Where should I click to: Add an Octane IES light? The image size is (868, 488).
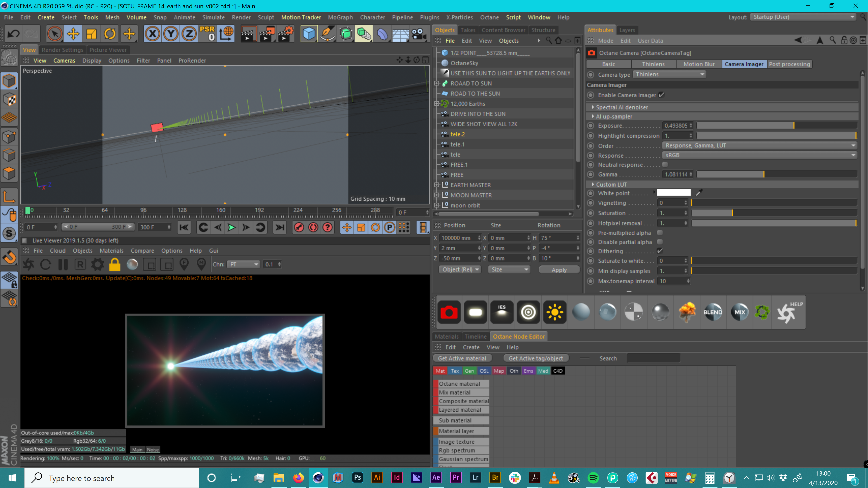click(x=502, y=312)
